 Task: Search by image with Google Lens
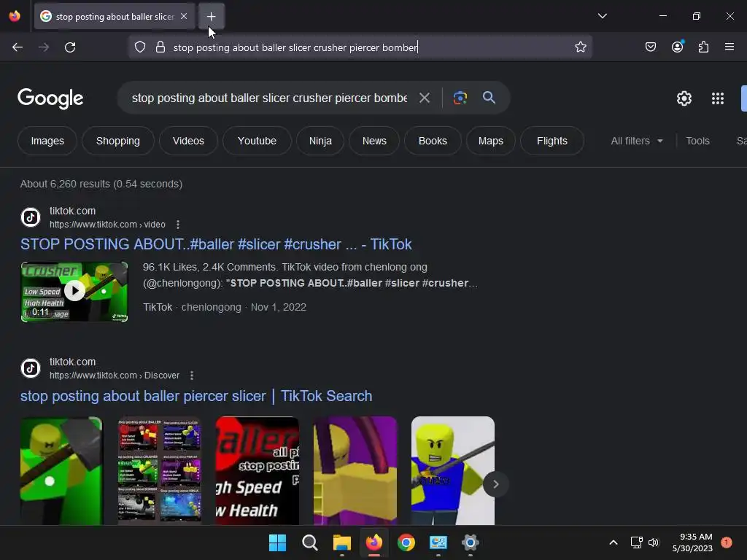(x=460, y=98)
